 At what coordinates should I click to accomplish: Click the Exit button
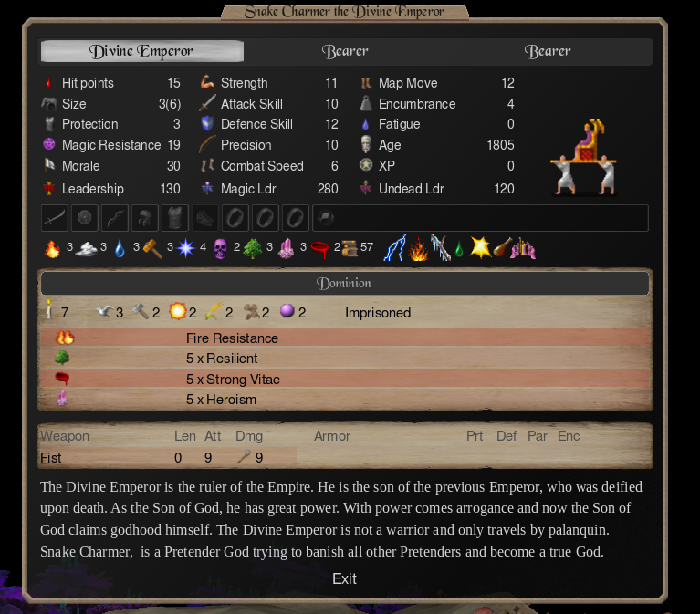344,578
